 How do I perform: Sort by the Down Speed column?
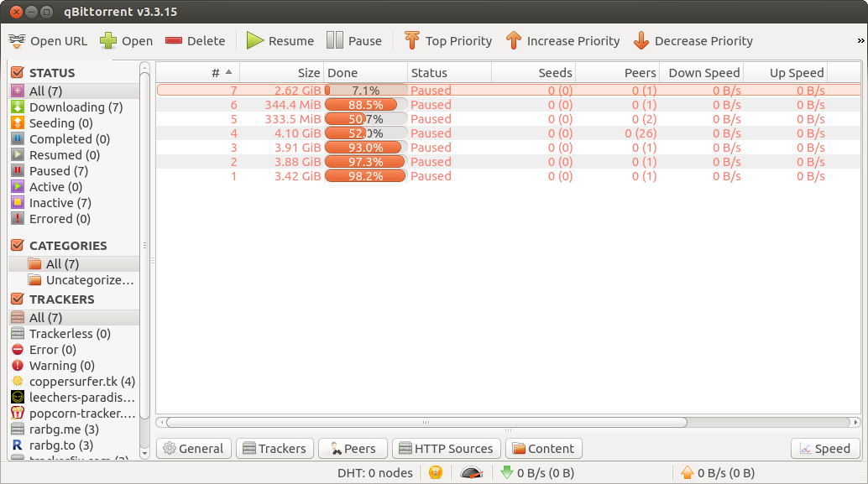pyautogui.click(x=702, y=72)
